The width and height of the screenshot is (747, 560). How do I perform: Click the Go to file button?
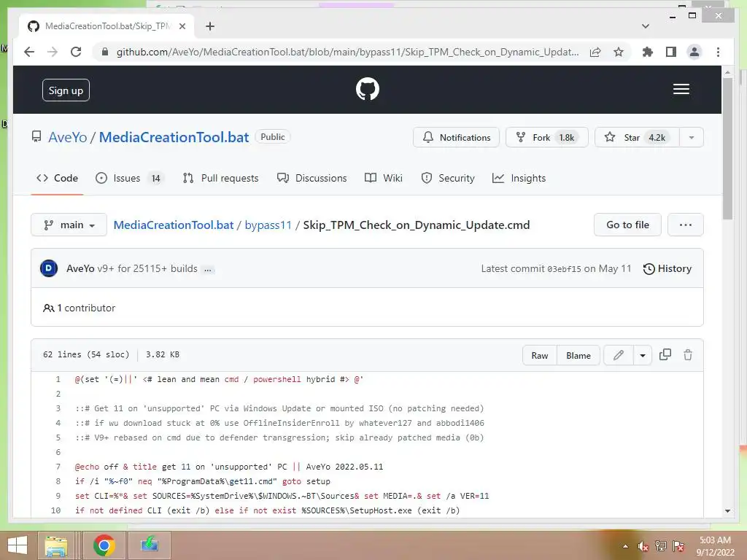(x=627, y=225)
